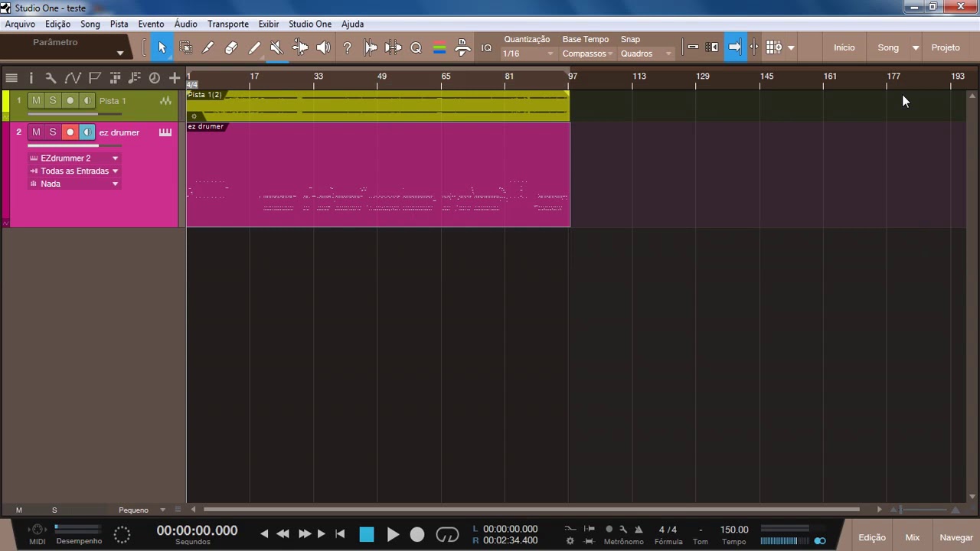Adjust Pista 1 volume slider
The width and height of the screenshot is (980, 551).
pos(73,114)
